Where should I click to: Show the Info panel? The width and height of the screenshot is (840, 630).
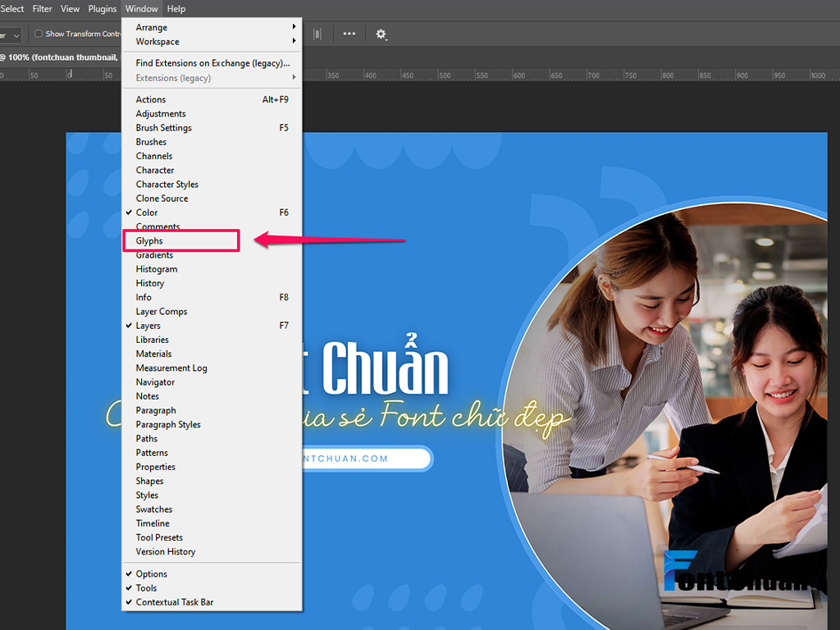[212, 297]
